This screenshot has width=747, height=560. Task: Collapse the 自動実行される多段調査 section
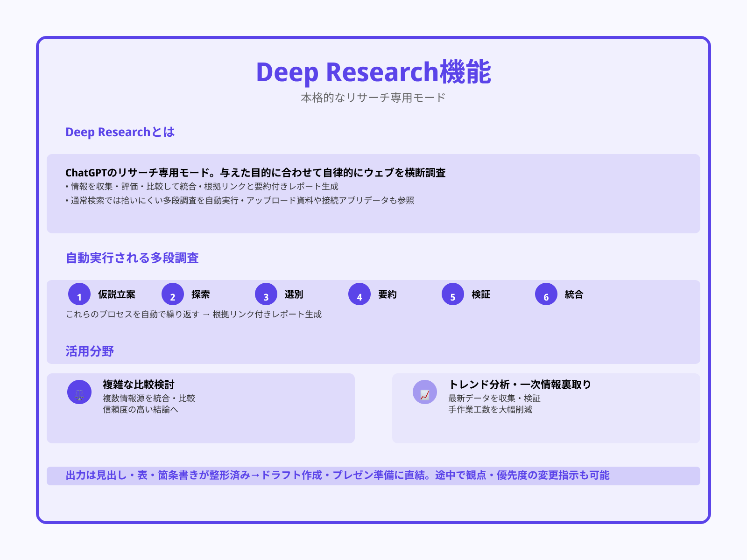tap(132, 258)
